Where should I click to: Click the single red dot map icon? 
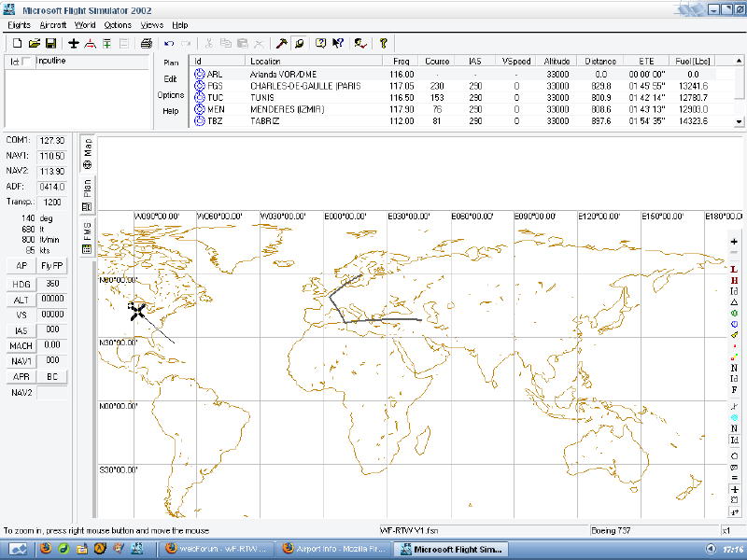point(734,346)
